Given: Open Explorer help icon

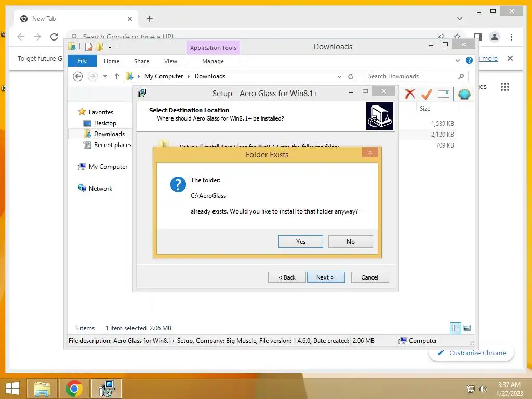Looking at the screenshot, I should (x=469, y=60).
